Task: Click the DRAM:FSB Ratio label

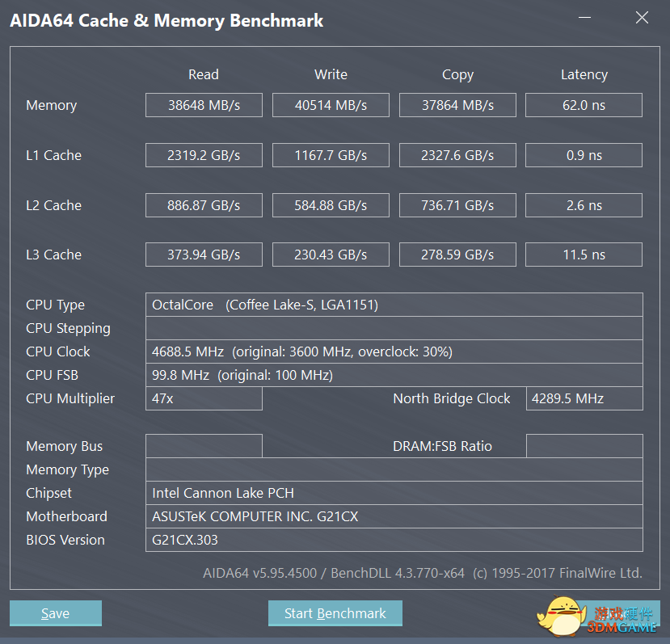Action: (x=442, y=446)
